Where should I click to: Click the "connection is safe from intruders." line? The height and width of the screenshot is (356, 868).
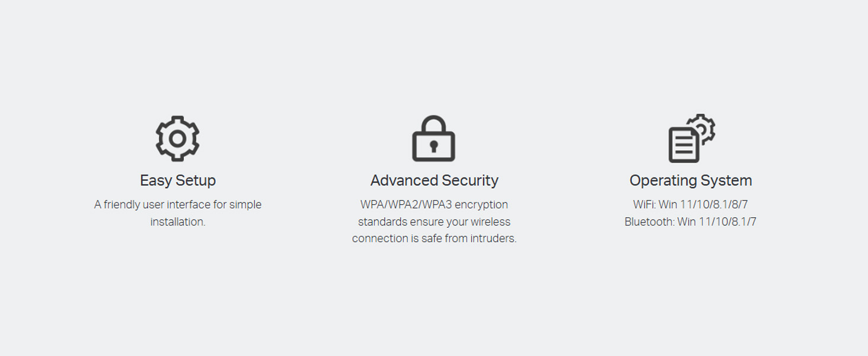coord(434,239)
